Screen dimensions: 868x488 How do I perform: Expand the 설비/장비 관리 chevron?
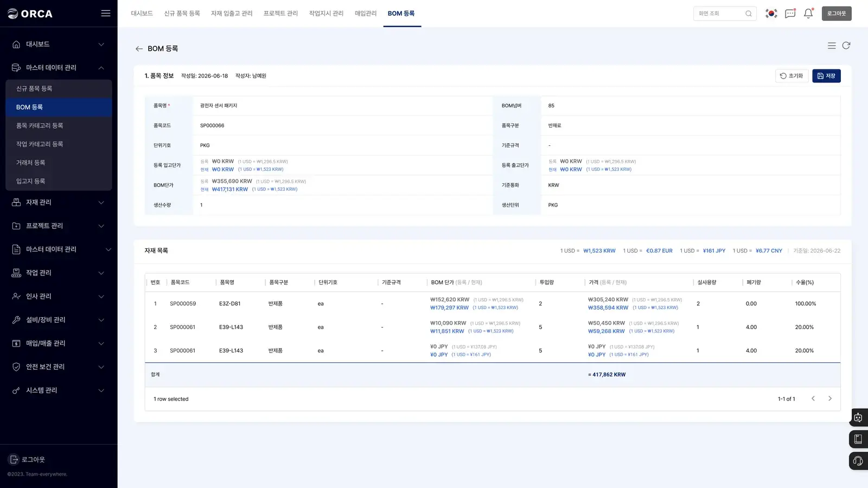point(101,320)
